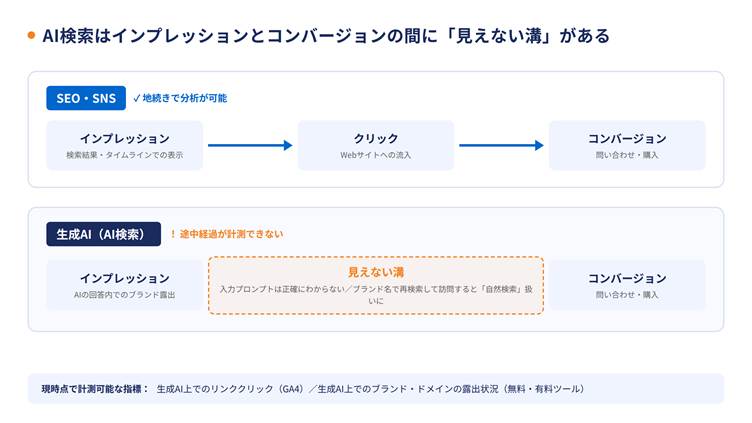
Task: Click the checkmark before 地続きで分析が可能
Action: [137, 98]
